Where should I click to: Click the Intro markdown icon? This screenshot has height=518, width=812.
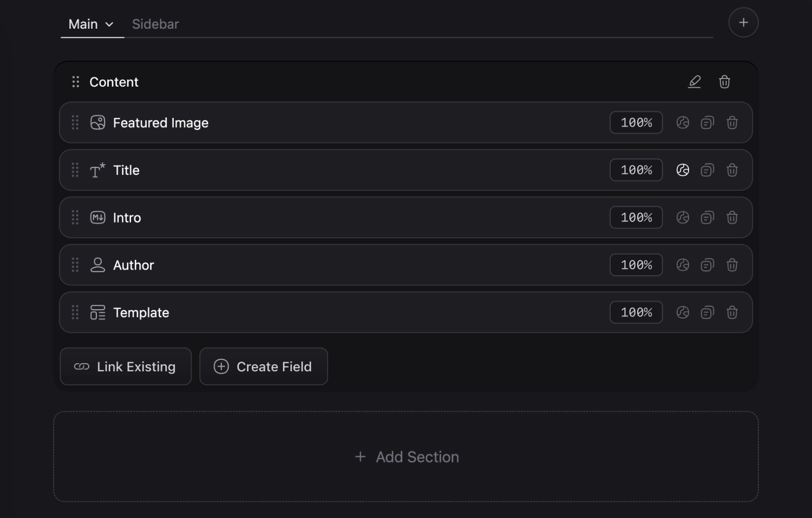(x=97, y=217)
